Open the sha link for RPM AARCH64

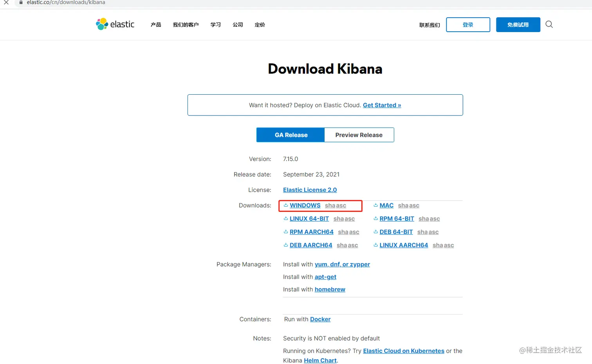343,232
